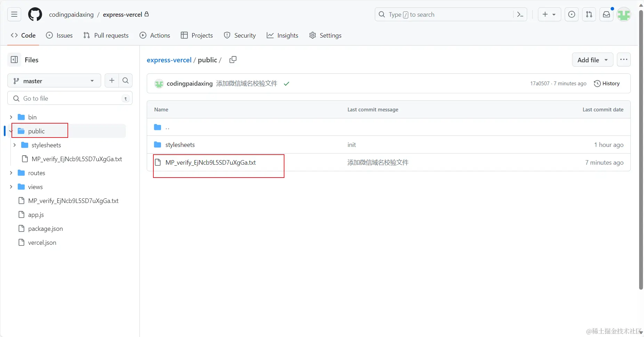Open the notifications inbox icon
The height and width of the screenshot is (337, 644).
tap(606, 14)
